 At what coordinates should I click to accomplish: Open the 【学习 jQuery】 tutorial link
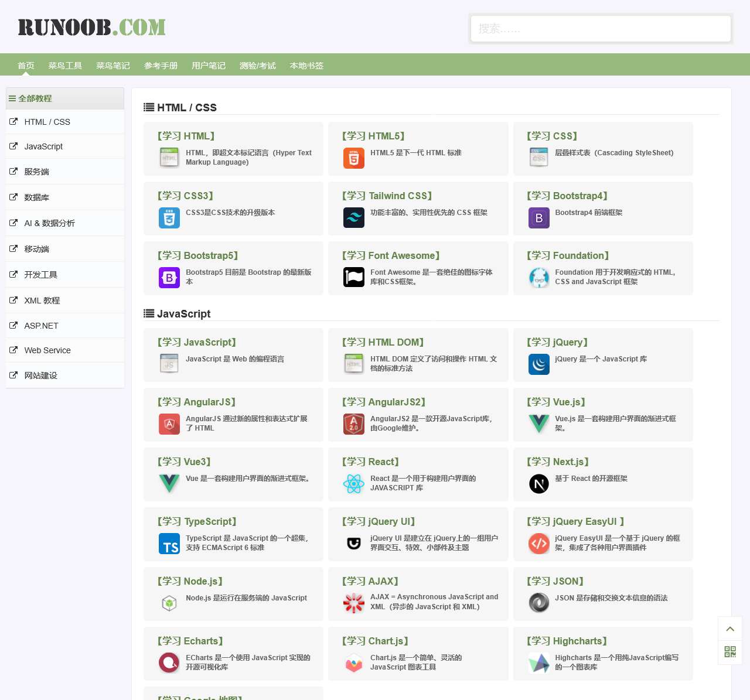tap(557, 342)
